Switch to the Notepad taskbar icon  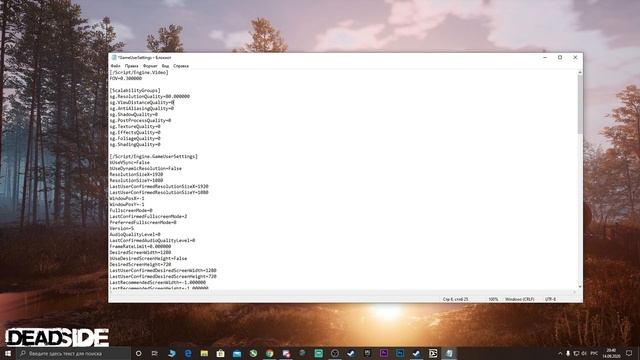pyautogui.click(x=449, y=353)
